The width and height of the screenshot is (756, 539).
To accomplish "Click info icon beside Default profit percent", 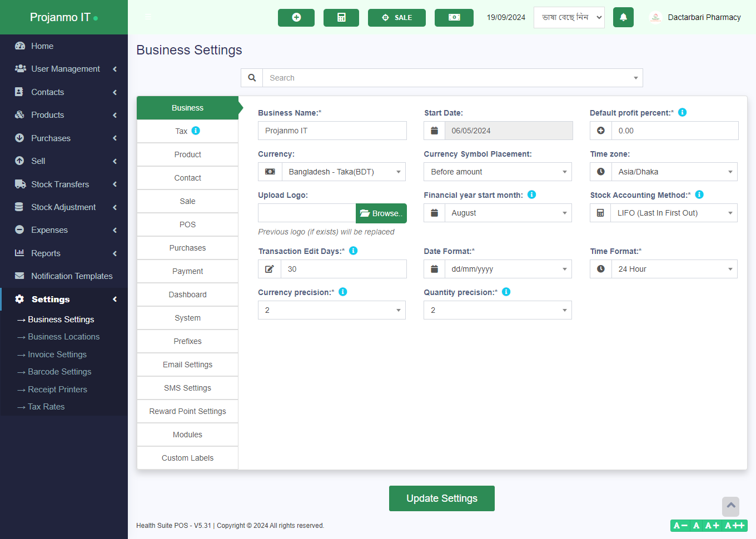I will pos(682,112).
